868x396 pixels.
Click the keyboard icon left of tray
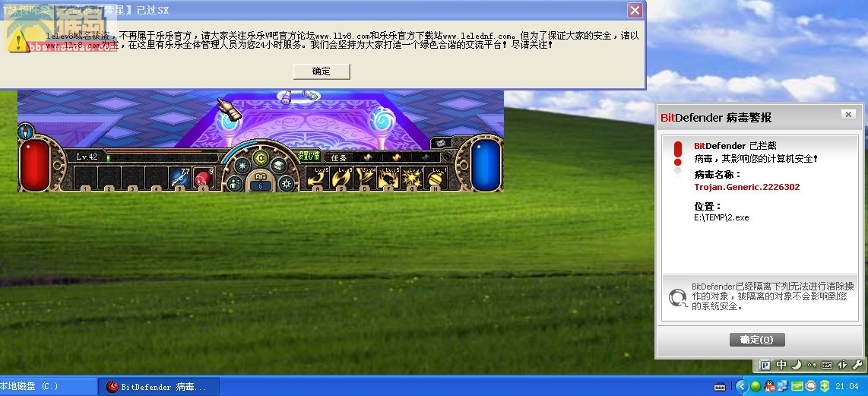[x=720, y=387]
